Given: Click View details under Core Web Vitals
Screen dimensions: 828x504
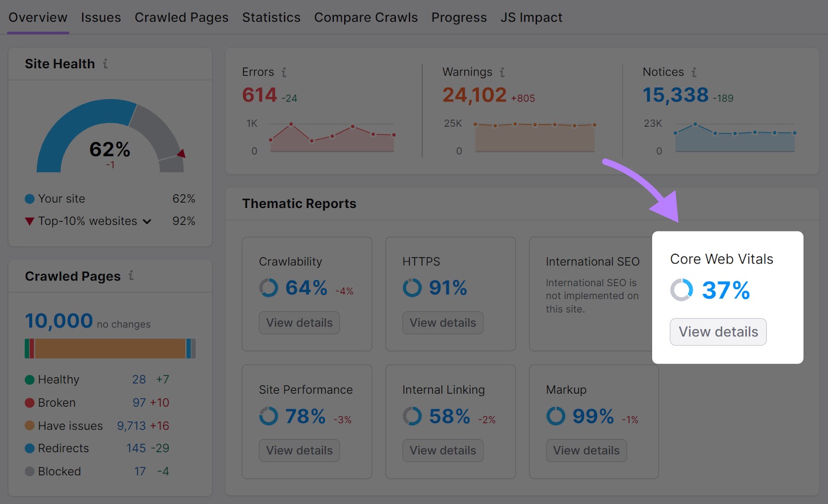Looking at the screenshot, I should tap(718, 332).
